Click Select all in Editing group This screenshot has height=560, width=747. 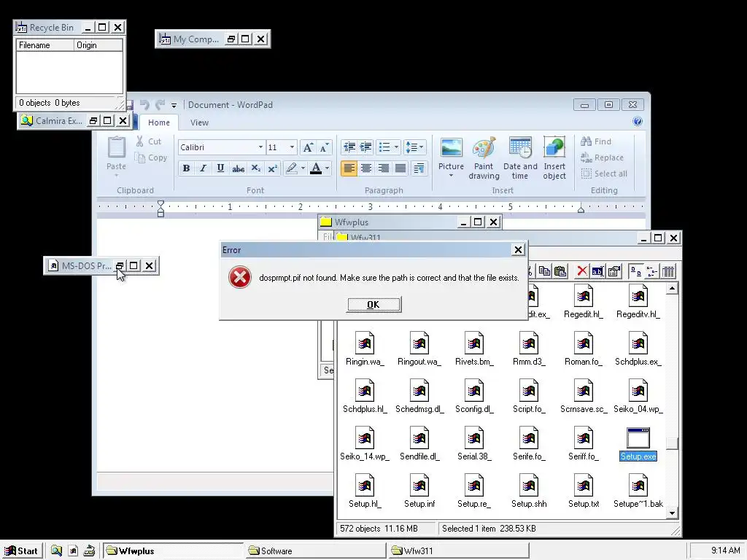pyautogui.click(x=604, y=174)
